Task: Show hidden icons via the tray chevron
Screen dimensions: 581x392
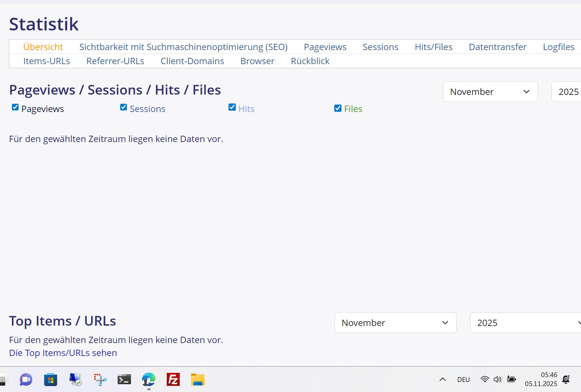Action: 443,379
